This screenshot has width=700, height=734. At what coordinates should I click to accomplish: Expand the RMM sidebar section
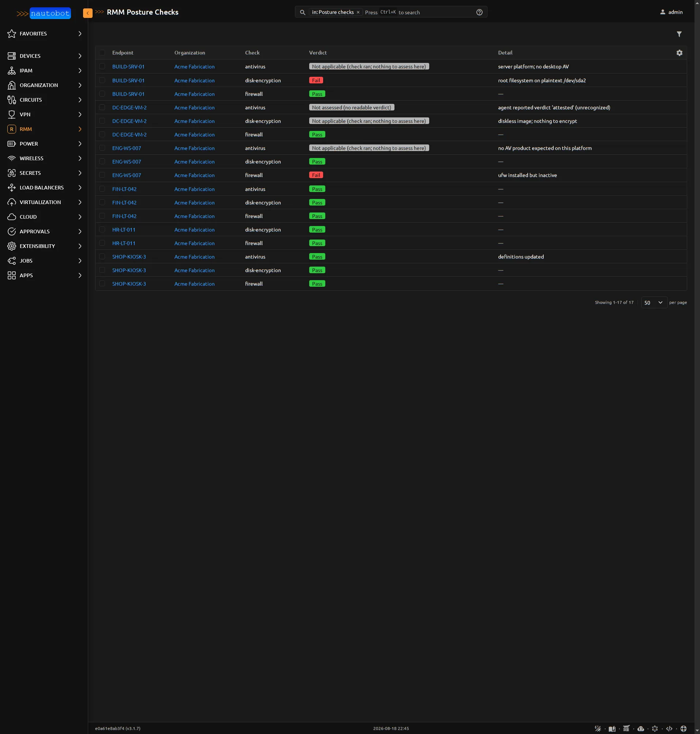[x=44, y=129]
